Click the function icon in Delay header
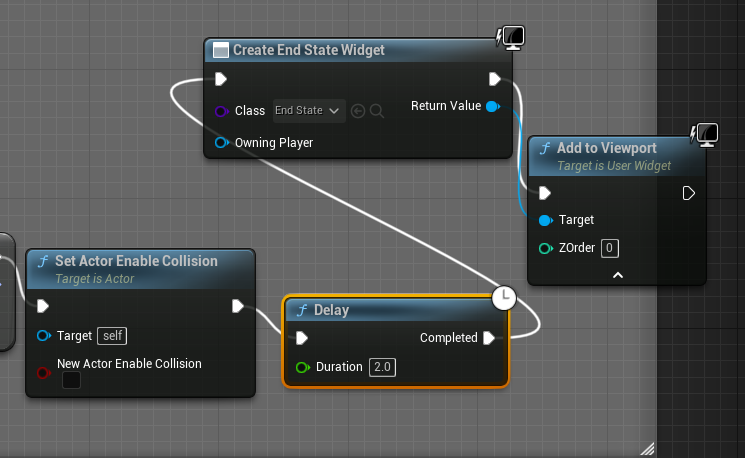The height and width of the screenshot is (458, 745). (x=302, y=310)
